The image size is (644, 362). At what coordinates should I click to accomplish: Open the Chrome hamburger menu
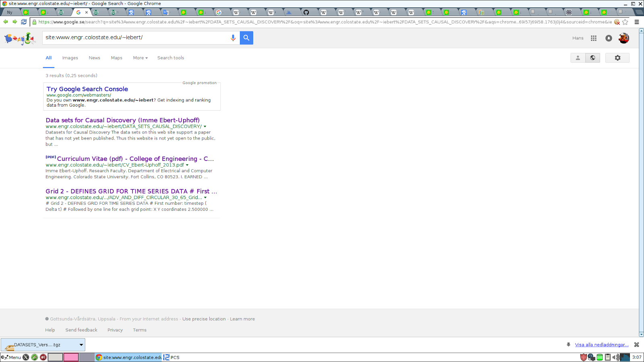[637, 22]
